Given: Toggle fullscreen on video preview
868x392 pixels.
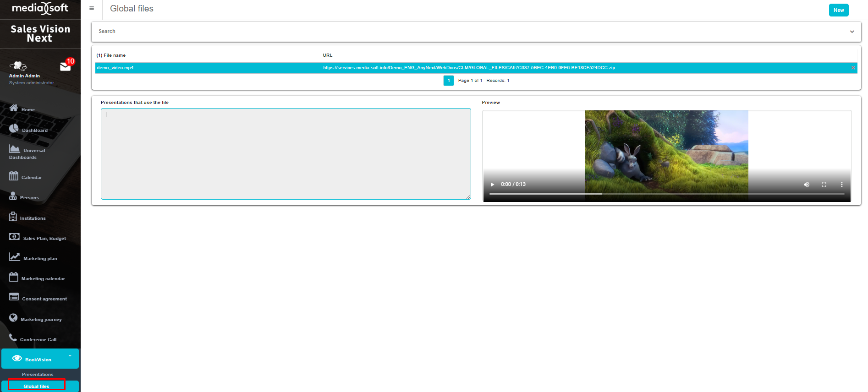Looking at the screenshot, I should [x=824, y=185].
